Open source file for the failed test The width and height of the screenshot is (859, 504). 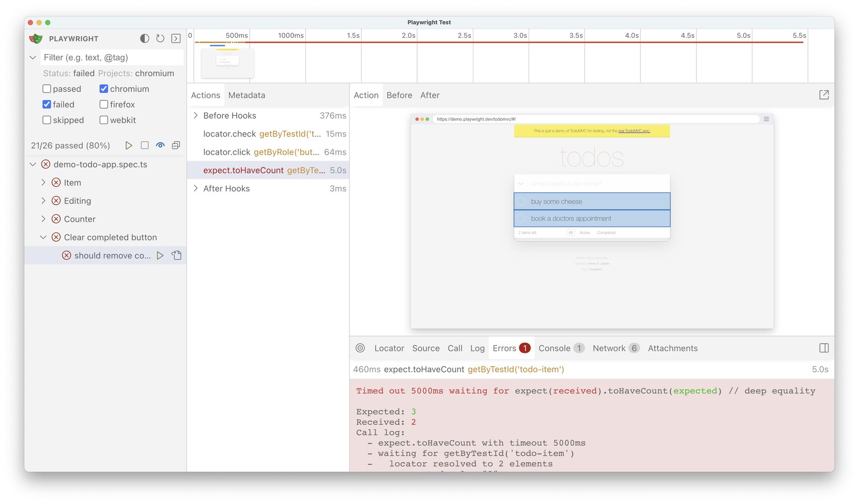click(x=176, y=255)
